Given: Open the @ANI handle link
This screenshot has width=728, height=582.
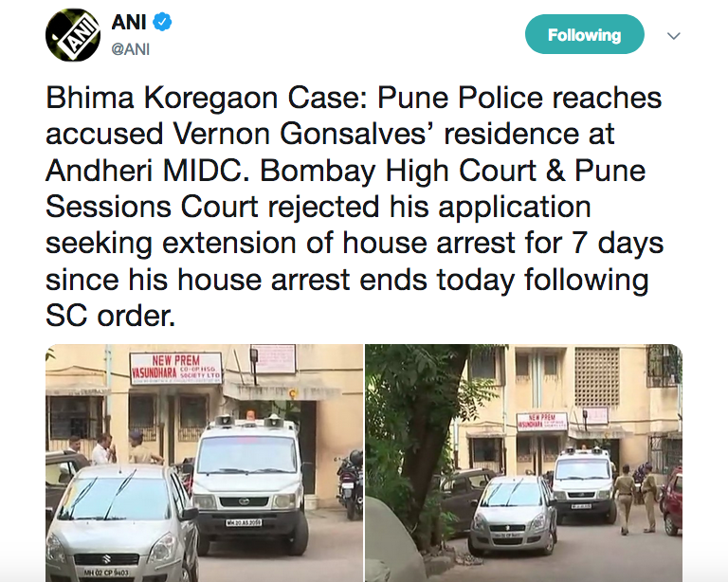Looking at the screenshot, I should point(131,49).
